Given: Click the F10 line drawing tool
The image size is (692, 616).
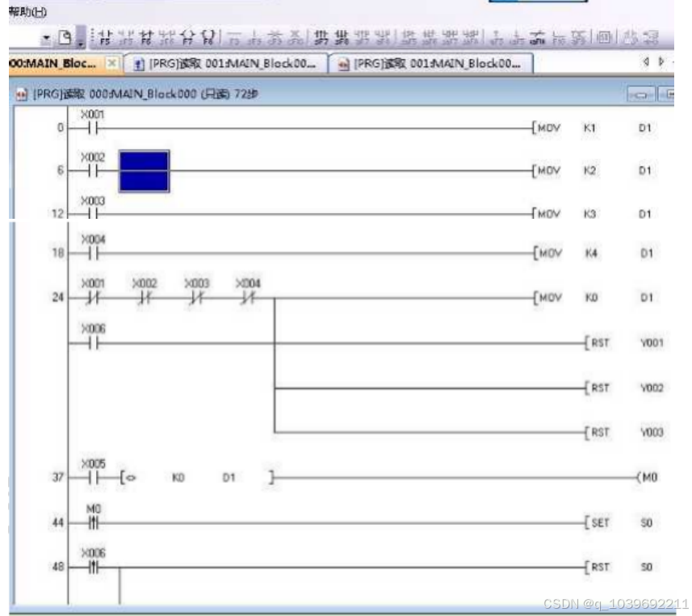Looking at the screenshot, I should coord(558,38).
